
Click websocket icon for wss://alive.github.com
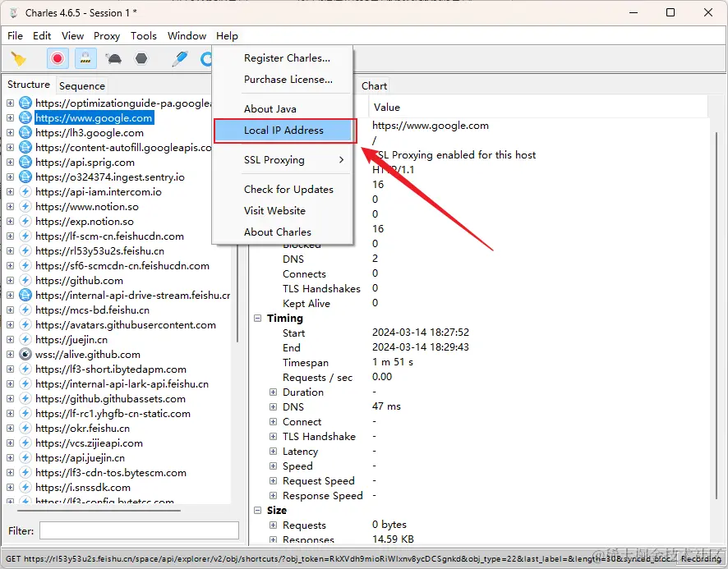tap(25, 354)
